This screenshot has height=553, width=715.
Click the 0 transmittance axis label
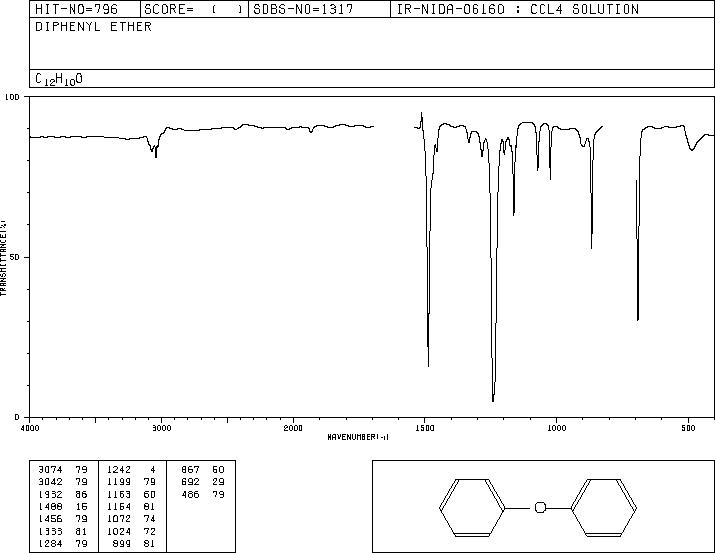[17, 417]
